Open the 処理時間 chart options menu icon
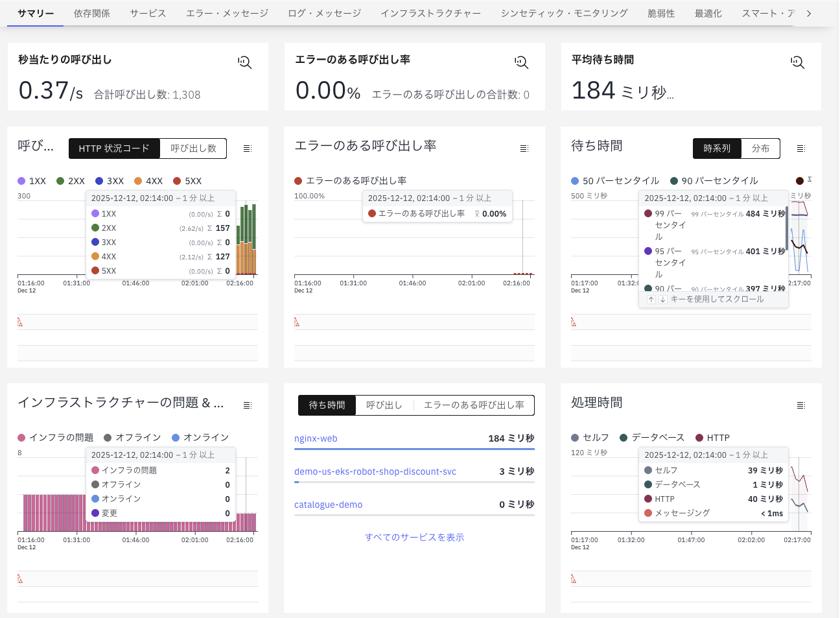 pos(801,405)
